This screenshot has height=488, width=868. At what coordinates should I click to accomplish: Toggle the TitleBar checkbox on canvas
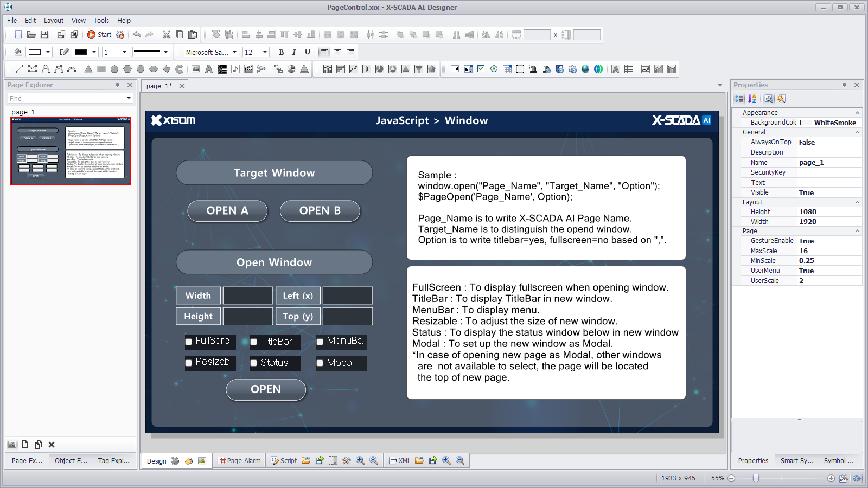click(x=253, y=342)
